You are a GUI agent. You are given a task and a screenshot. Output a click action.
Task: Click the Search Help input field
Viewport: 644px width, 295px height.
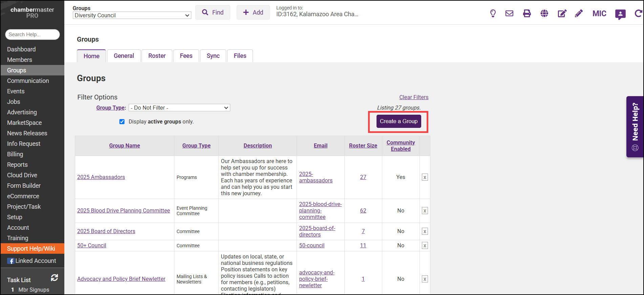coord(33,35)
